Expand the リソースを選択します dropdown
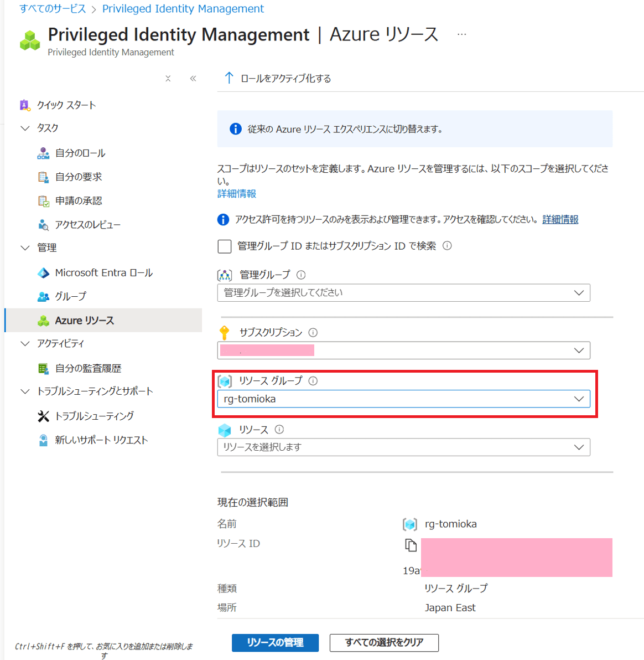 (x=403, y=447)
